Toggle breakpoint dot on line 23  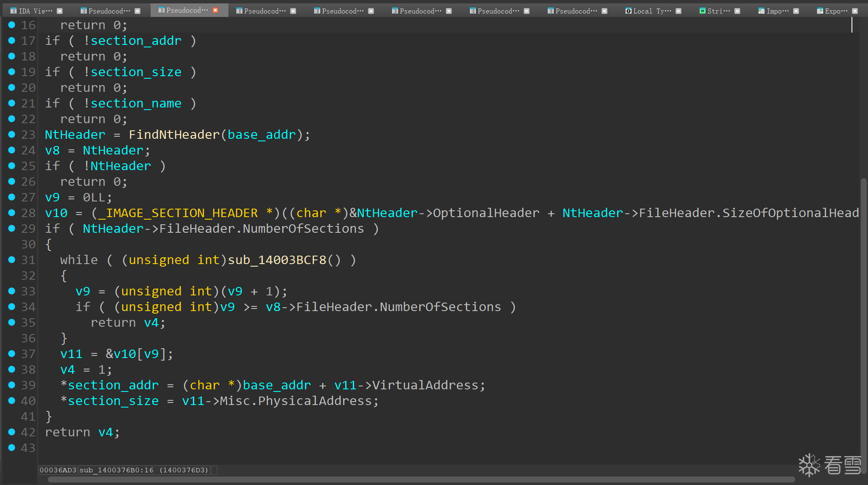(x=12, y=135)
